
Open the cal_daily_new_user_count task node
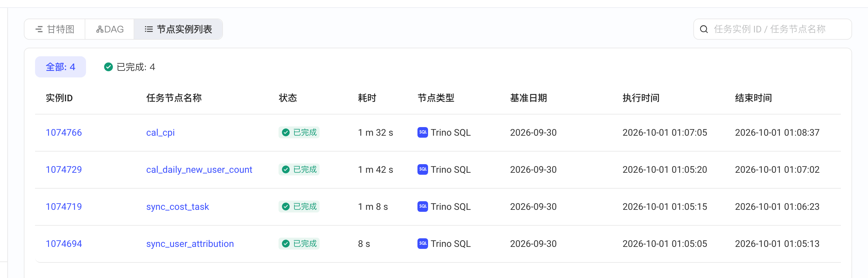pos(199,170)
